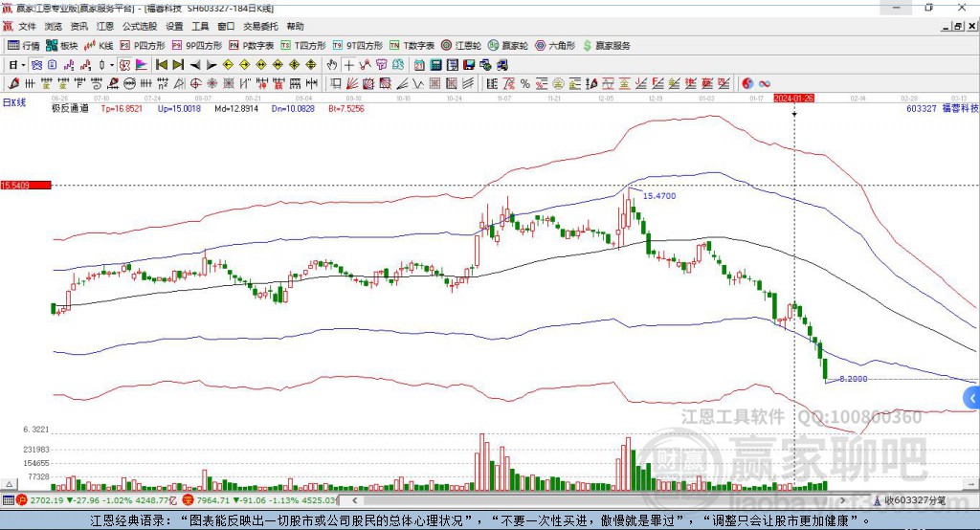Switch to K线 candlestick chart
This screenshot has height=530, width=980.
[x=99, y=46]
